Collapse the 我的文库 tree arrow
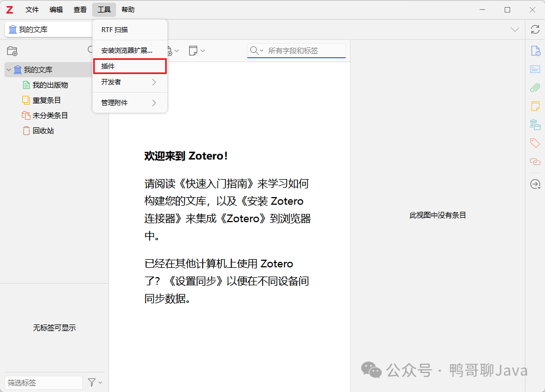 tap(9, 70)
